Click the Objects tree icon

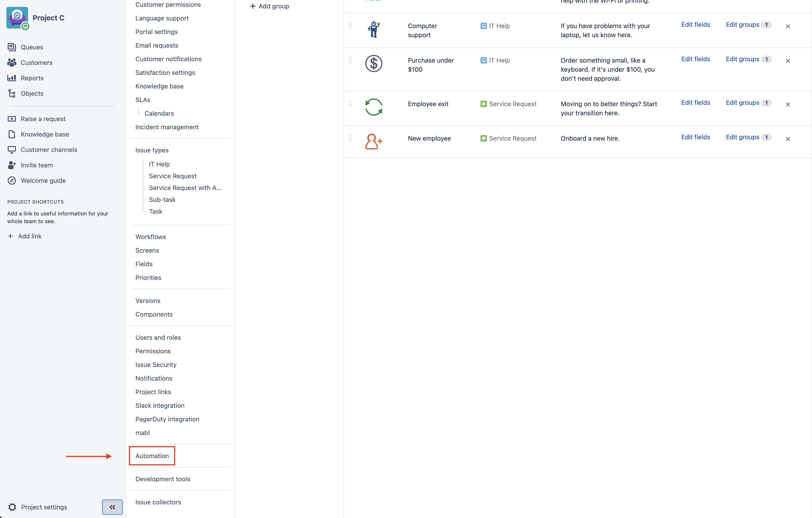tap(12, 93)
